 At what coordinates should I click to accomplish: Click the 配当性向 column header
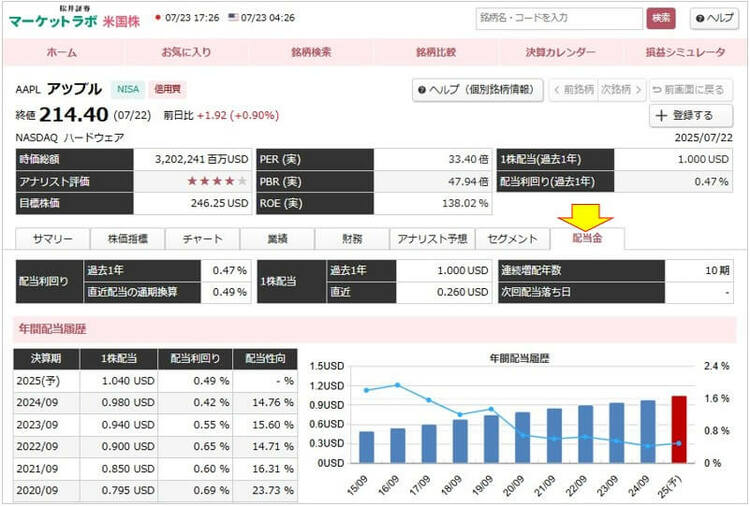click(265, 358)
